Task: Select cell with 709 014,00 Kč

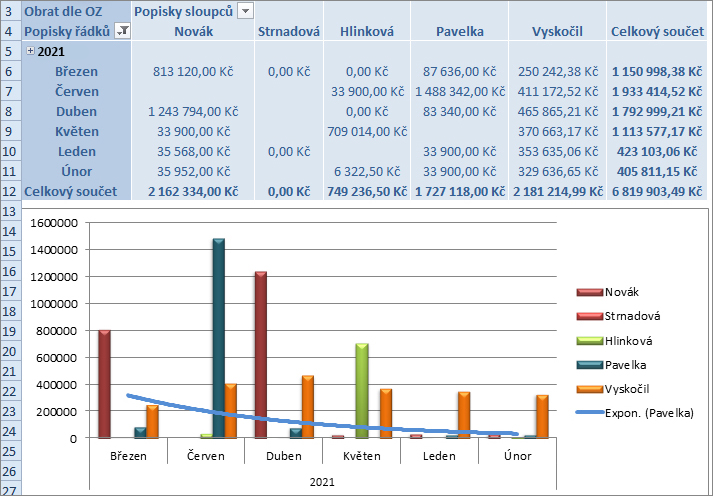Action: (x=367, y=131)
